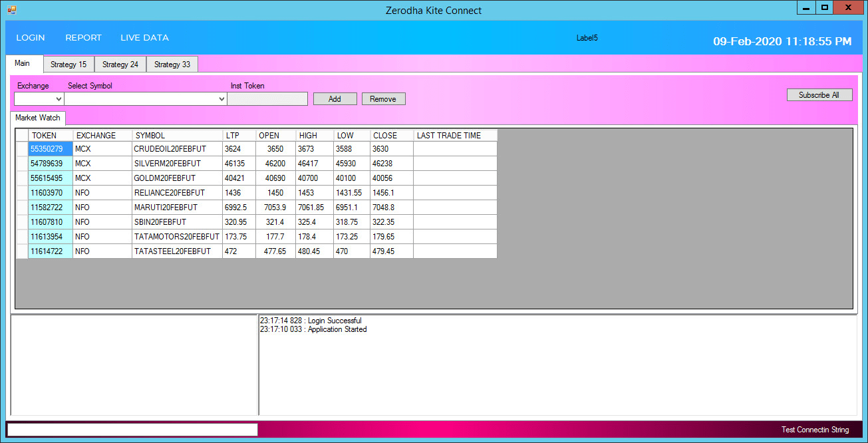Click the Login Successful log entry

click(311, 321)
